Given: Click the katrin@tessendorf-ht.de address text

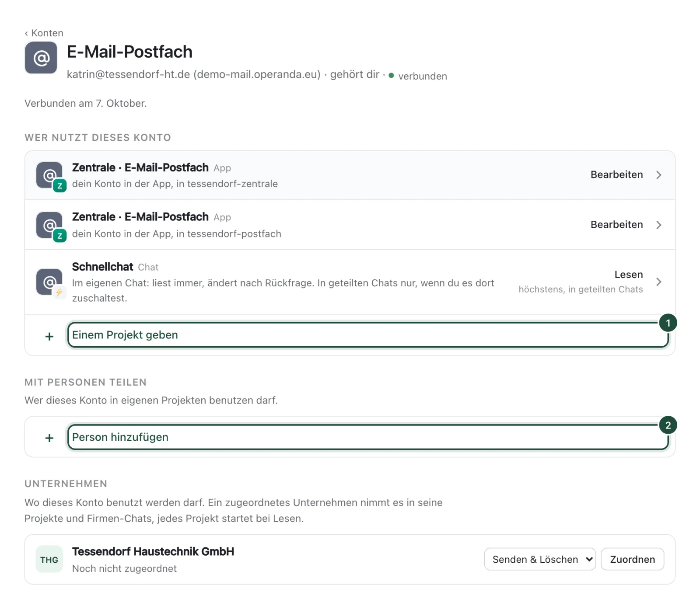Looking at the screenshot, I should click(x=128, y=74).
